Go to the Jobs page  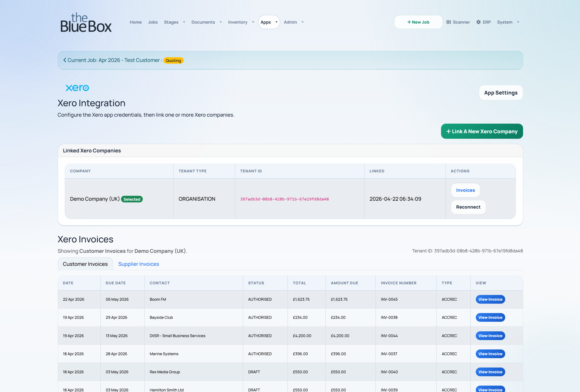point(153,22)
